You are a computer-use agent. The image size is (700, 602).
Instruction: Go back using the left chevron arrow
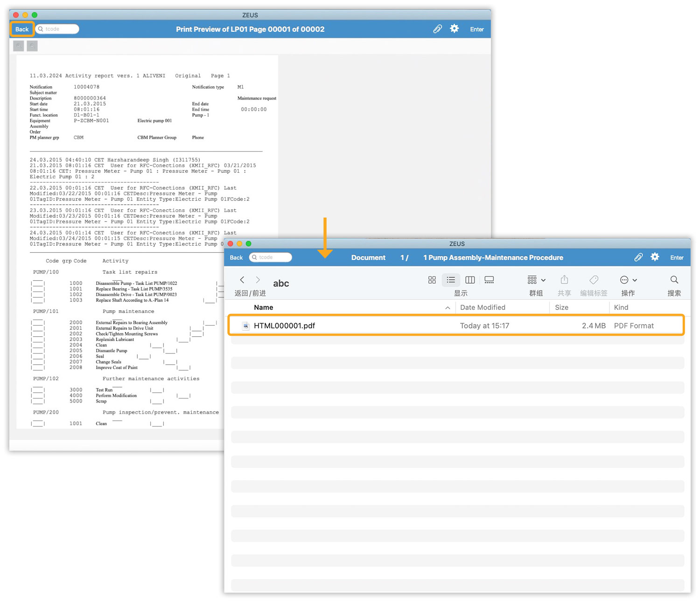pyautogui.click(x=242, y=280)
